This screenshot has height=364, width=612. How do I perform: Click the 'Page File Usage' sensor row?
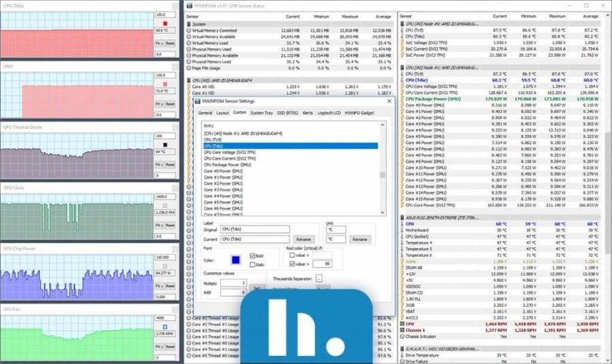click(290, 68)
